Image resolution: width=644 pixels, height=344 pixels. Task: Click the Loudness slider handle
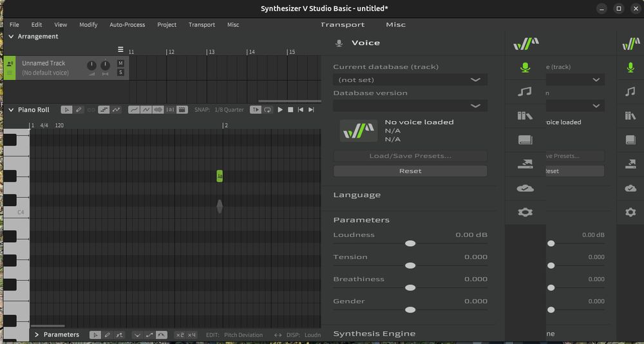[410, 244]
